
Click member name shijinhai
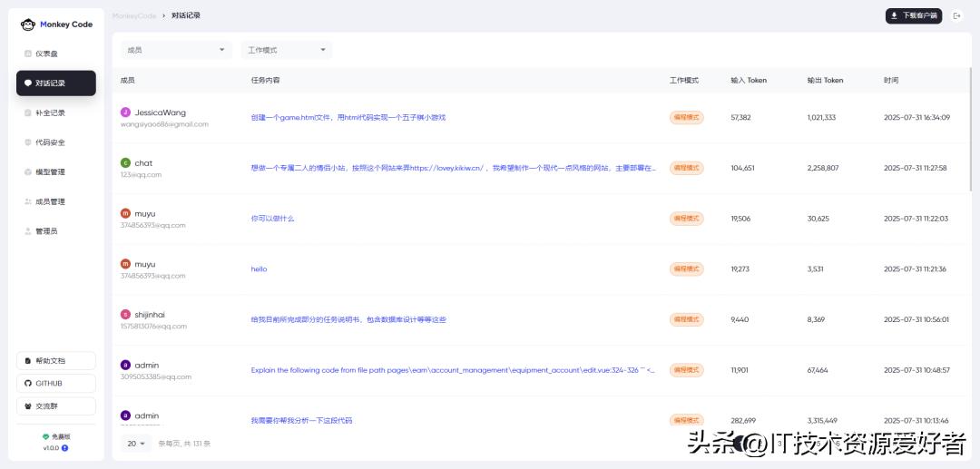[150, 315]
